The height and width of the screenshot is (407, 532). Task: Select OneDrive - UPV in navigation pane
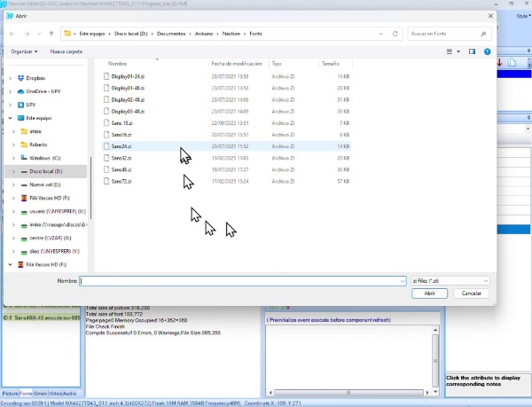click(x=43, y=91)
